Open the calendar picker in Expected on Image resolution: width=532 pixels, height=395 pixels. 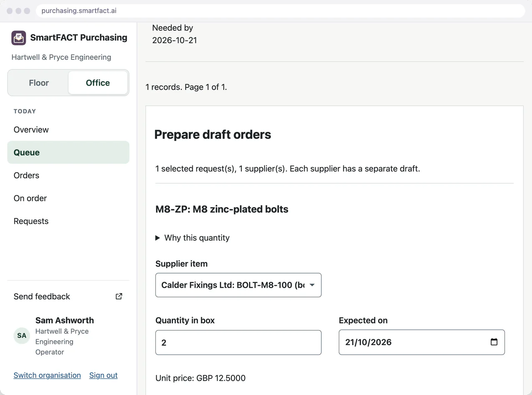click(494, 342)
